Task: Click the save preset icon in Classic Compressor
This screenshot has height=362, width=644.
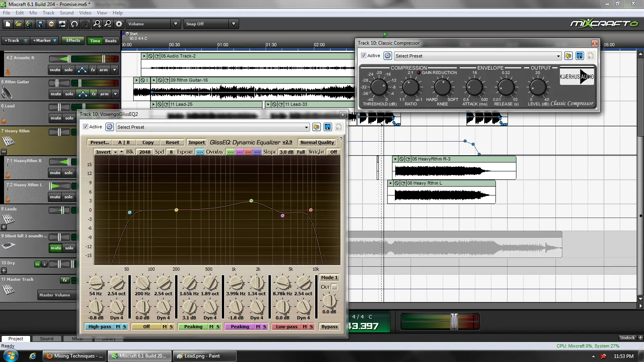Action: pyautogui.click(x=580, y=56)
